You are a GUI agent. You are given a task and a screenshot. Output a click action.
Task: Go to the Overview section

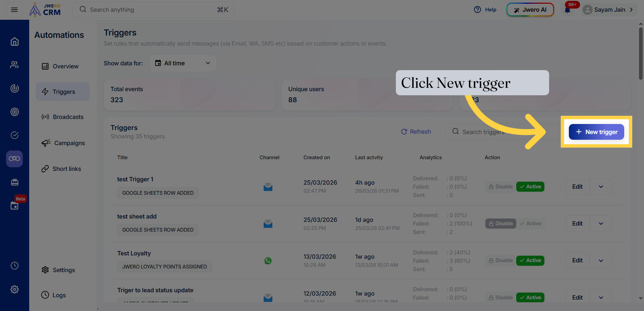pos(63,66)
